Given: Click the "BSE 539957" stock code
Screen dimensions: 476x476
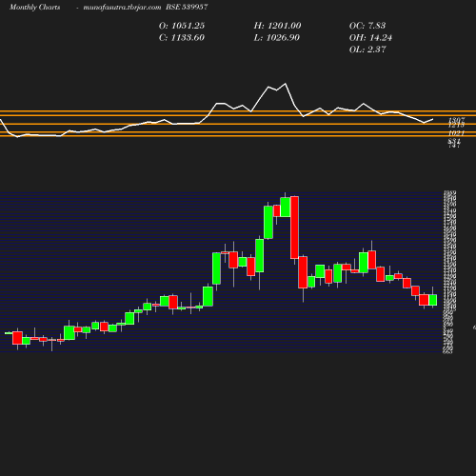Looking at the screenshot, I should 187,7.
